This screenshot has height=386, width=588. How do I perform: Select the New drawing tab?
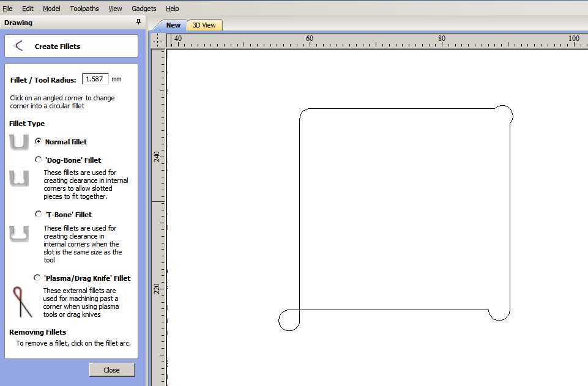point(173,25)
